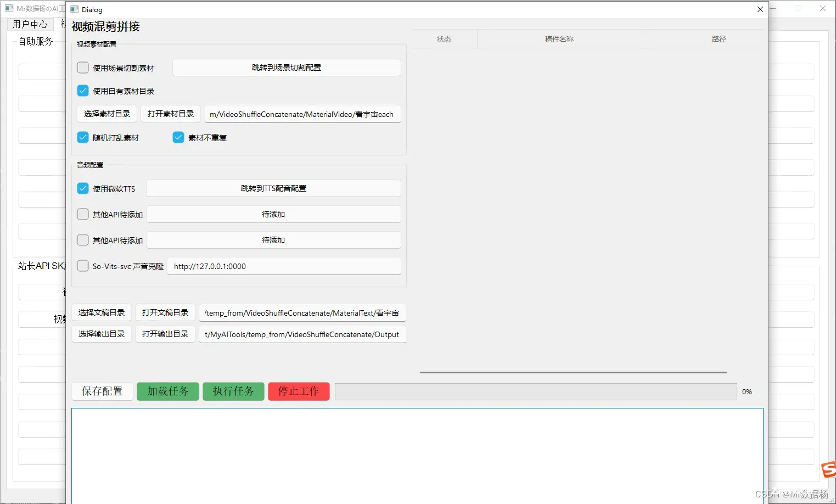Toggle 素材不重复 checkbox
The width and height of the screenshot is (836, 504).
(178, 137)
